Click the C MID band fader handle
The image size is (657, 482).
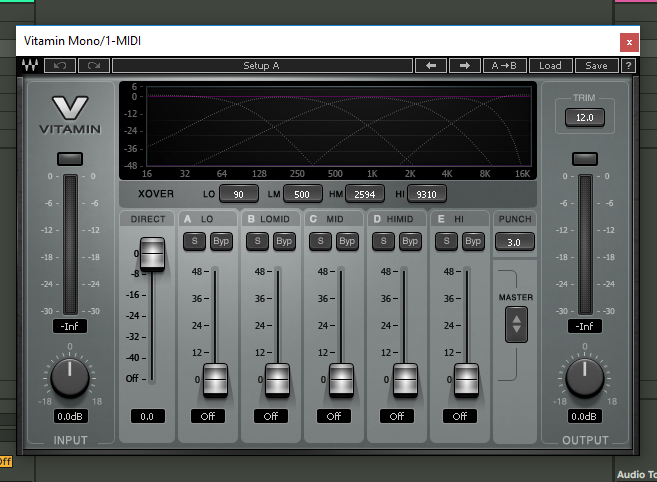point(341,380)
